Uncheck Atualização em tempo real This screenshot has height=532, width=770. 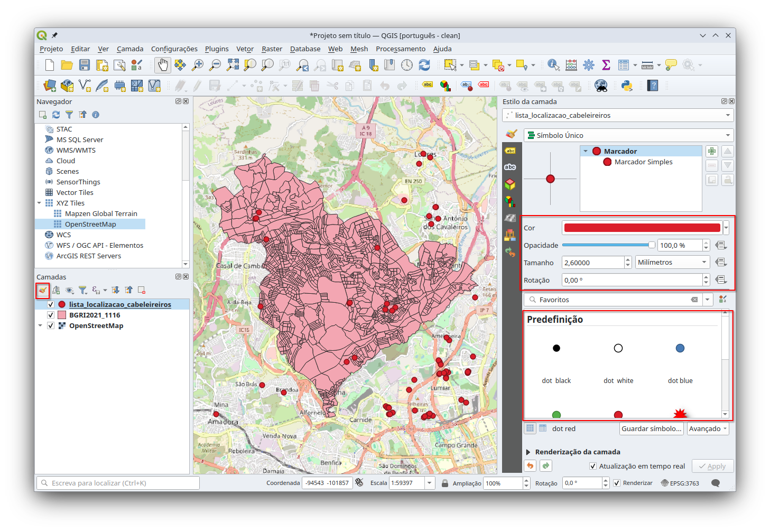(x=593, y=466)
